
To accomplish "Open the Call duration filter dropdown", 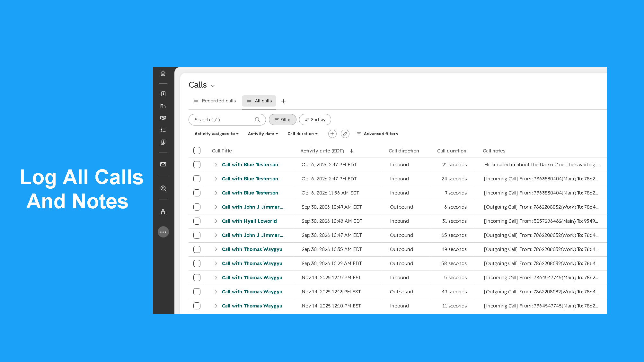I will tap(302, 134).
